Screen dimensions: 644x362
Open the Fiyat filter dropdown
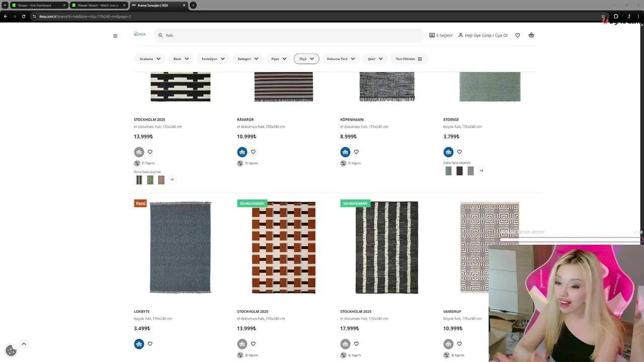click(279, 59)
